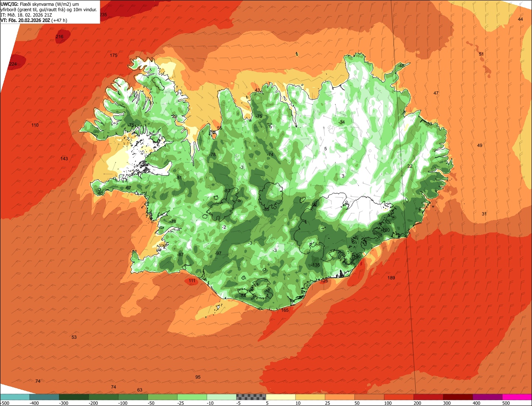The width and height of the screenshot is (532, 406).
Task: Click the 224 value at the left edge
Action: [13, 64]
